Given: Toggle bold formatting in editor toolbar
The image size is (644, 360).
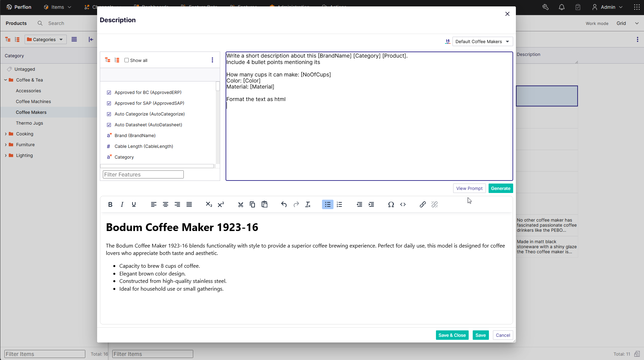Looking at the screenshot, I should 110,204.
